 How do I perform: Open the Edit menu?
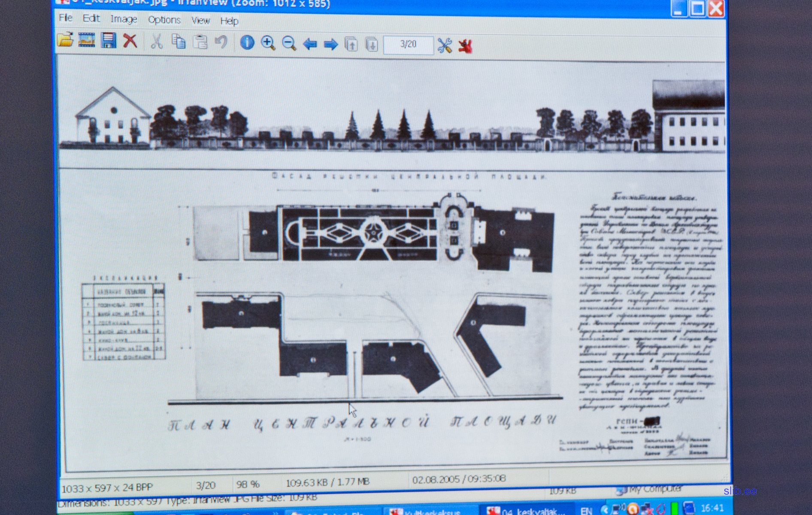91,18
